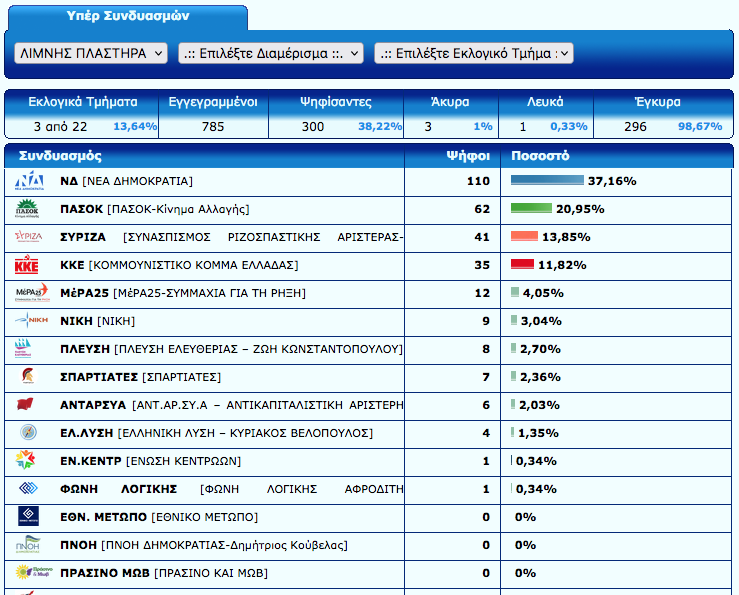Click the ΣΠΑΡΤΙΑΤΕΣ helmet icon
Screen dimensions: 739x595
(x=27, y=377)
